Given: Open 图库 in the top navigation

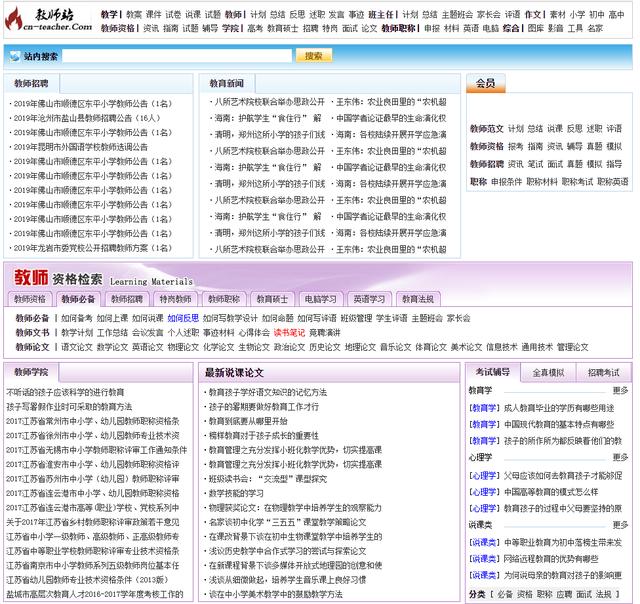Looking at the screenshot, I should tap(536, 28).
